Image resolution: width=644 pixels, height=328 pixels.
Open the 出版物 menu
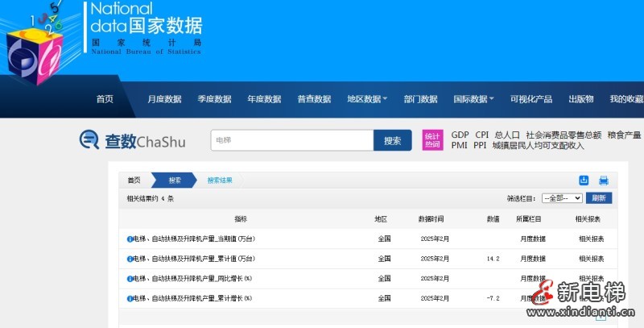581,99
